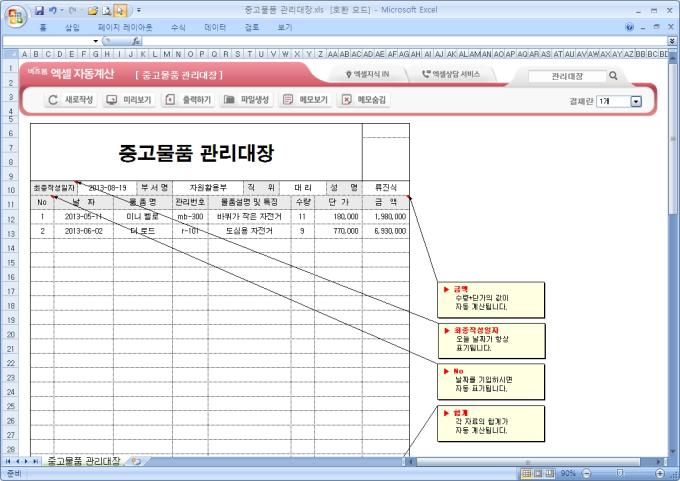Open the Customize Quick Access Toolbar arrow
The width and height of the screenshot is (680, 481).
tap(139, 10)
